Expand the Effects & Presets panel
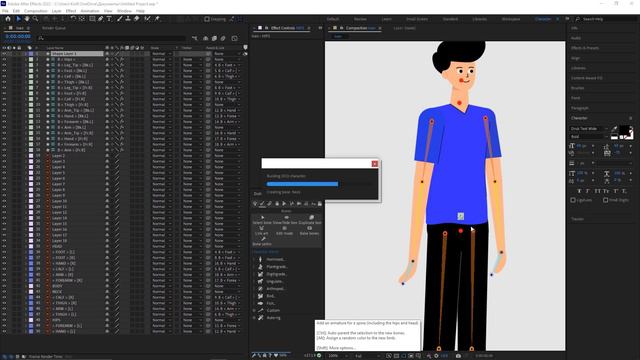The image size is (640, 360). pos(585,48)
